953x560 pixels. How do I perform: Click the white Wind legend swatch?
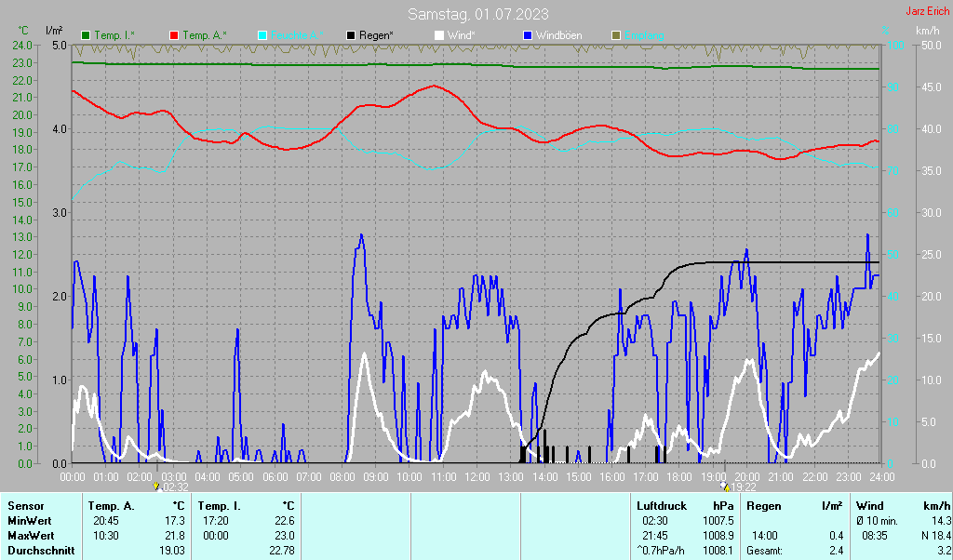(439, 36)
